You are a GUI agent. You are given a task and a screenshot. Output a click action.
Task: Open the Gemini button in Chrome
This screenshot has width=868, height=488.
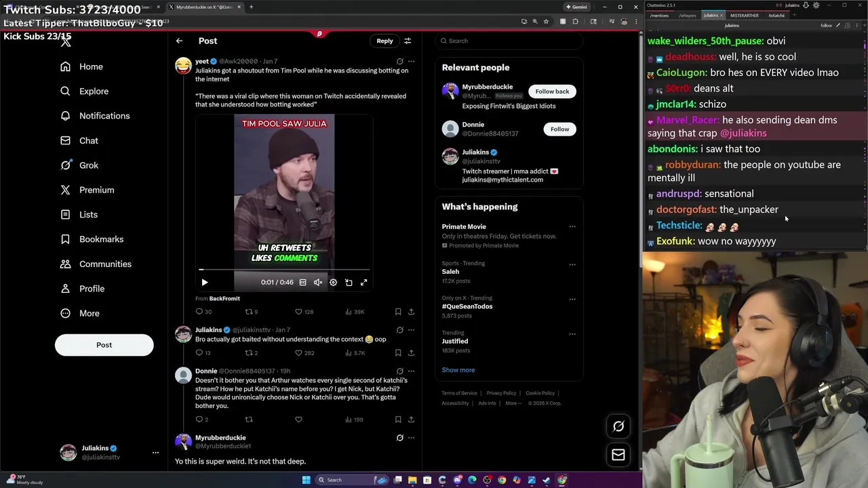click(x=576, y=7)
